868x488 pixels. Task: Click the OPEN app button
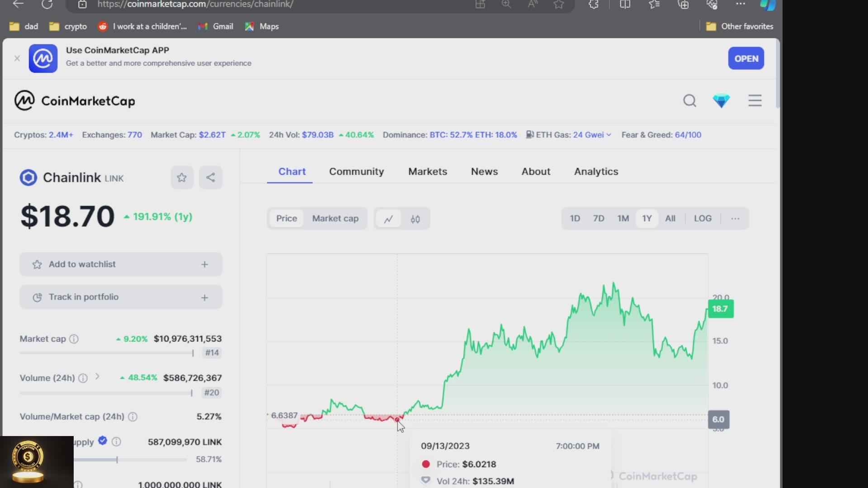pyautogui.click(x=746, y=58)
